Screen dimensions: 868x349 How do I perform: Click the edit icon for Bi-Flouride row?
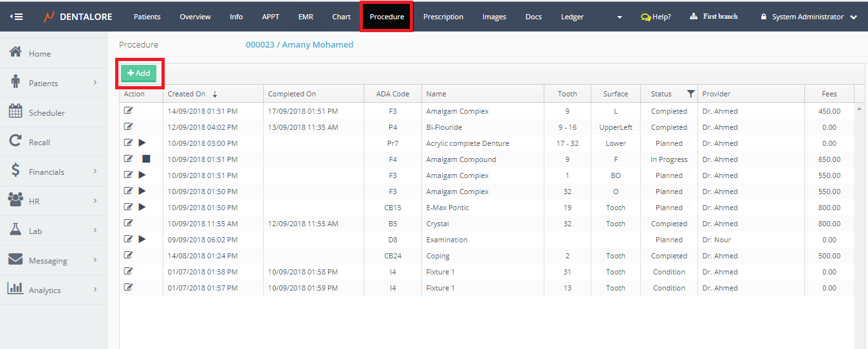tap(128, 127)
